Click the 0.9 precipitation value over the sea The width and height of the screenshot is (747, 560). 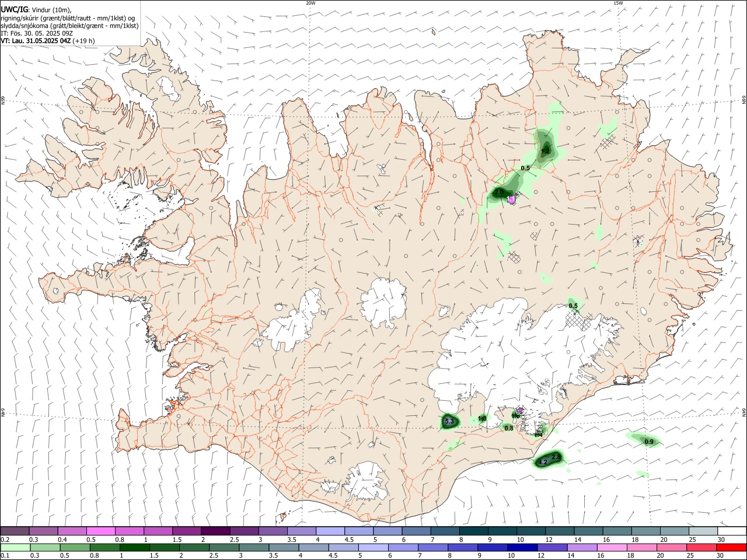point(649,442)
